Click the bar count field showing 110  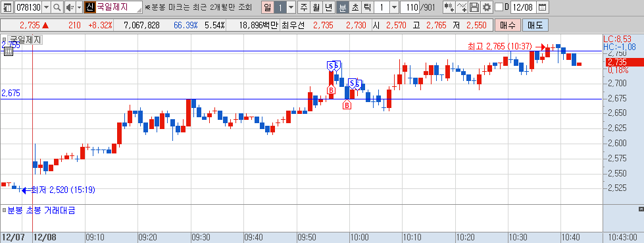[409, 7]
